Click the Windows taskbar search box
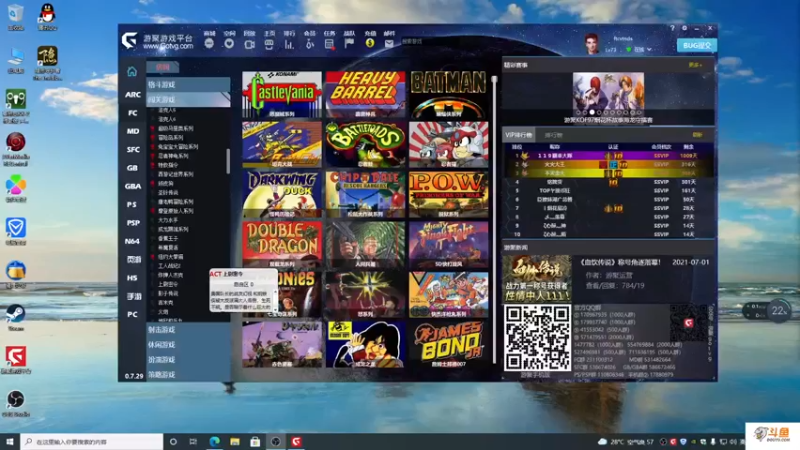Screen dimensions: 800x450 click(92, 441)
